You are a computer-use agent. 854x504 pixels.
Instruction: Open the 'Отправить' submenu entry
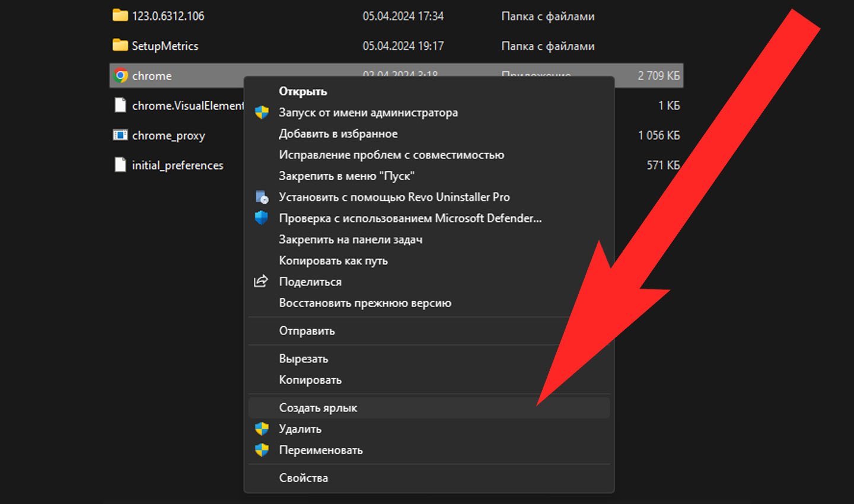pos(307,331)
